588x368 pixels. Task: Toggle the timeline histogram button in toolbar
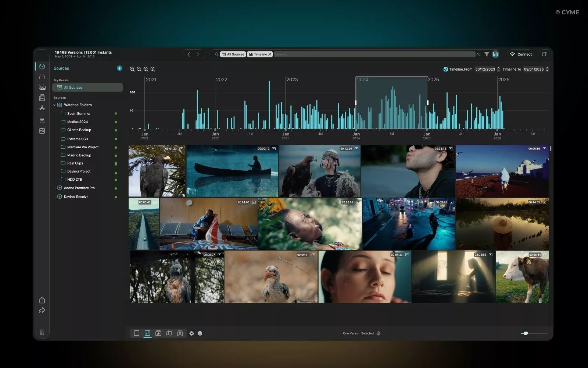495,54
